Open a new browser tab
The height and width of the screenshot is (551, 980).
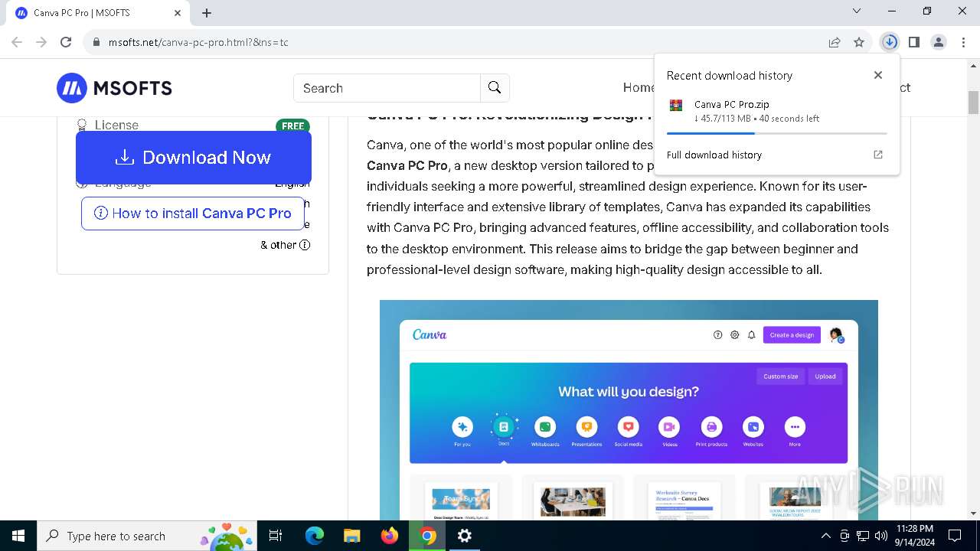pyautogui.click(x=207, y=12)
